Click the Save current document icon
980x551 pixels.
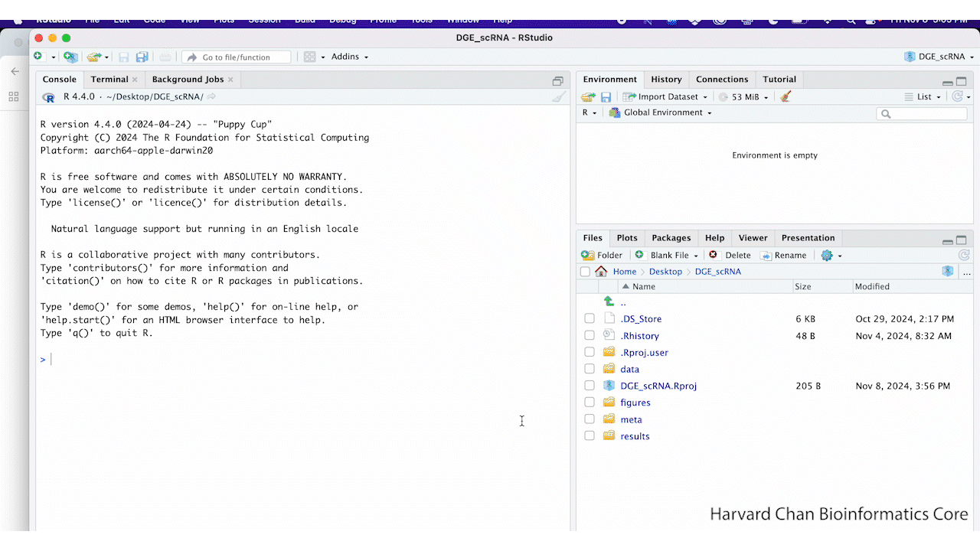(x=123, y=57)
